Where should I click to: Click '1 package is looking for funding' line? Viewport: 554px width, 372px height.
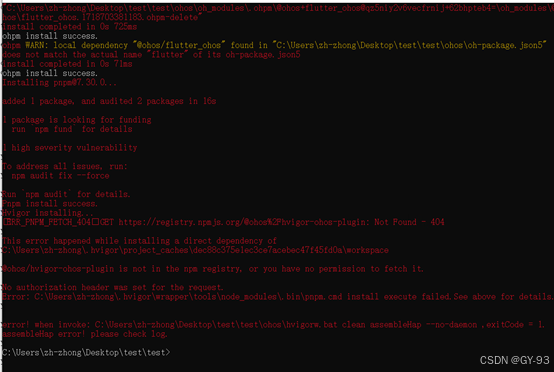77,120
